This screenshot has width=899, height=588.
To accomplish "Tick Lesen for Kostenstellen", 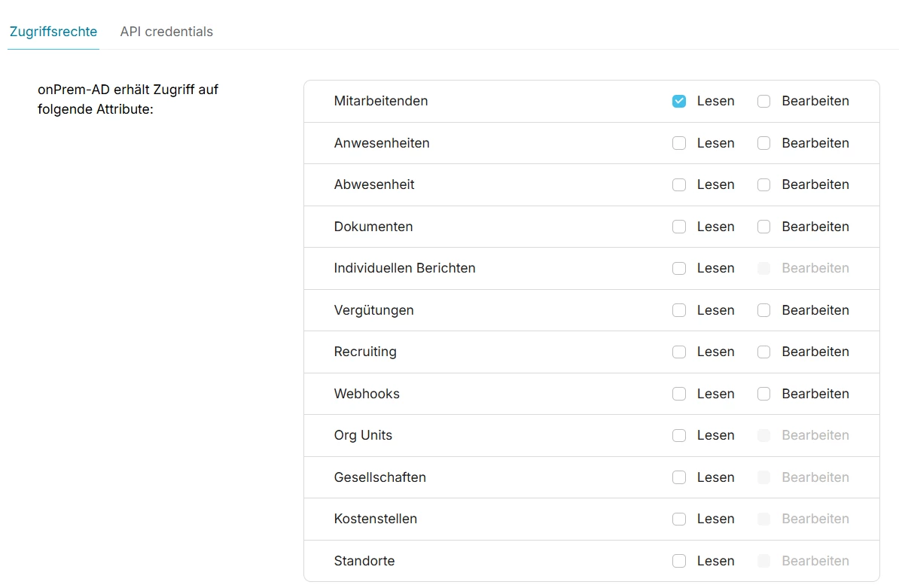I will (679, 519).
